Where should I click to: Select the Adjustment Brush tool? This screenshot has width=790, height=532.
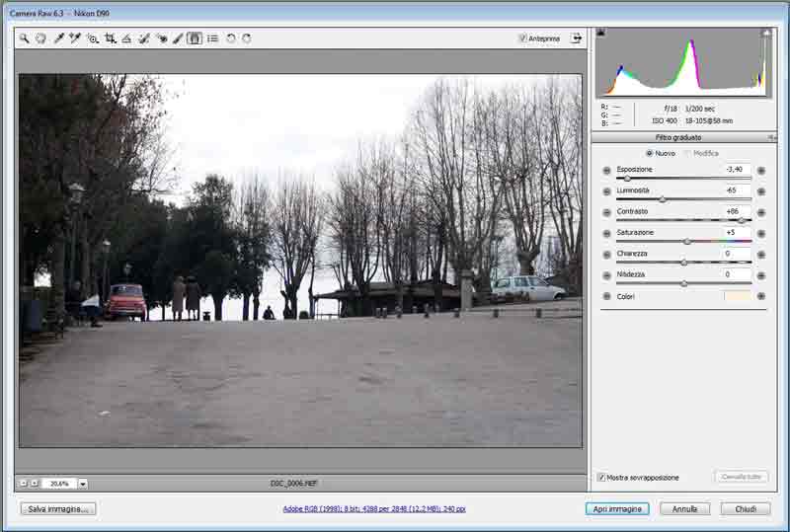click(178, 38)
